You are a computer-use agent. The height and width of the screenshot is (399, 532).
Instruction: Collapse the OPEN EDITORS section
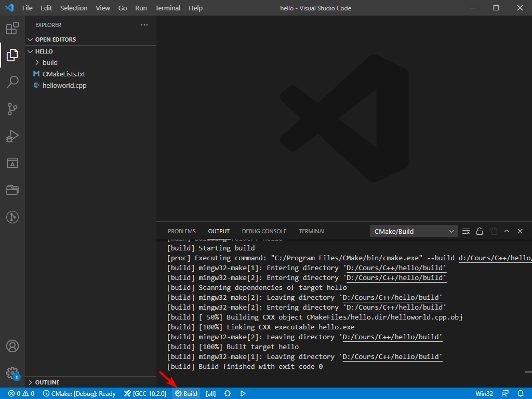pyautogui.click(x=90, y=39)
